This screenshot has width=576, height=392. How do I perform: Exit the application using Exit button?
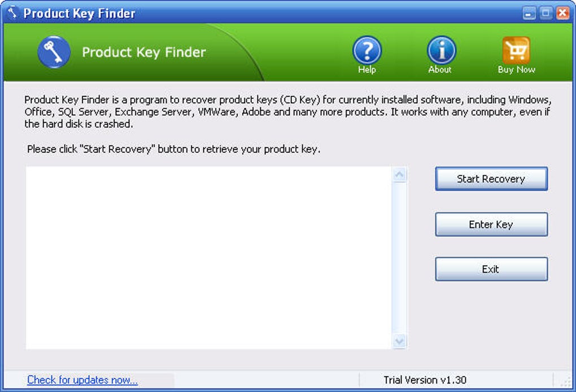tap(491, 269)
